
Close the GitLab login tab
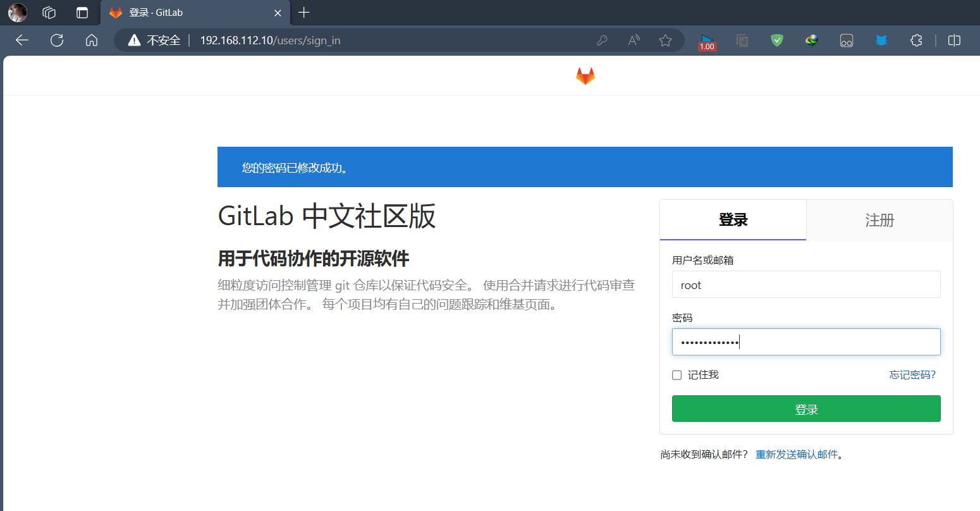click(x=278, y=13)
